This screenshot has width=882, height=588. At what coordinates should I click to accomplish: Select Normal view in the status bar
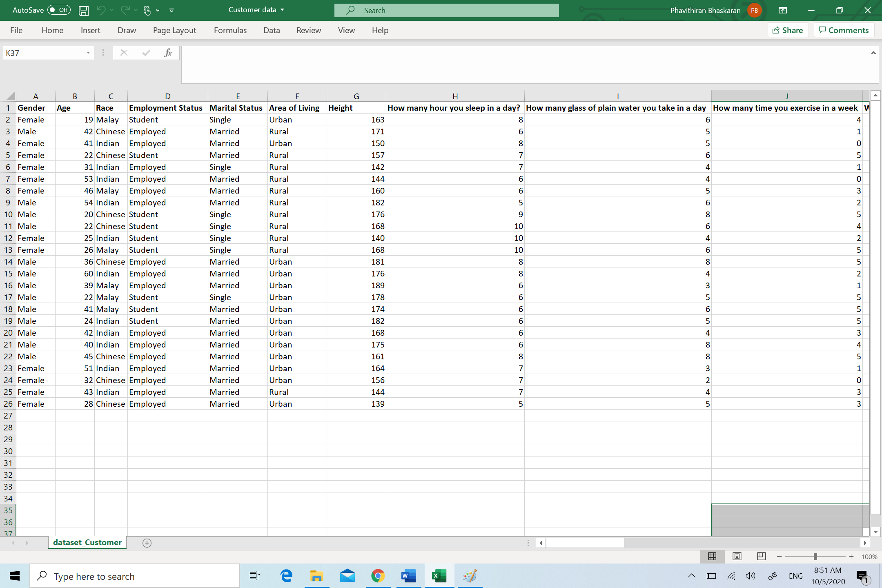[x=712, y=556]
